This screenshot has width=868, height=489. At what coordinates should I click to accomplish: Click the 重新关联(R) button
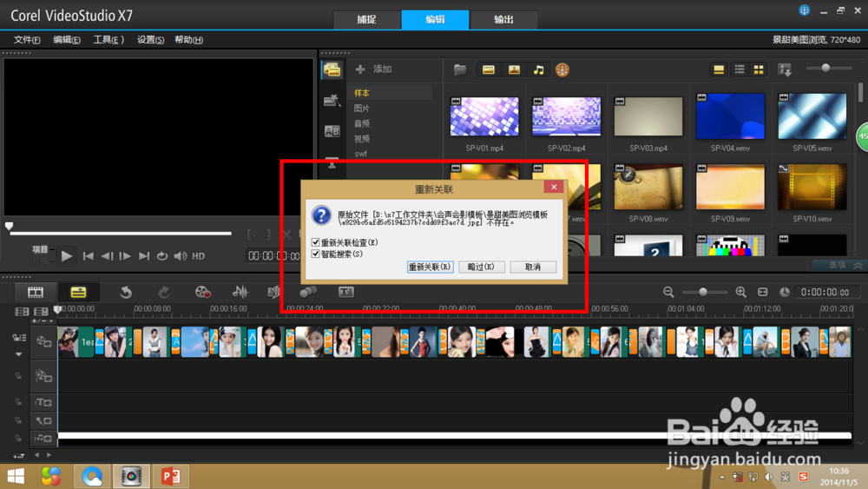431,267
